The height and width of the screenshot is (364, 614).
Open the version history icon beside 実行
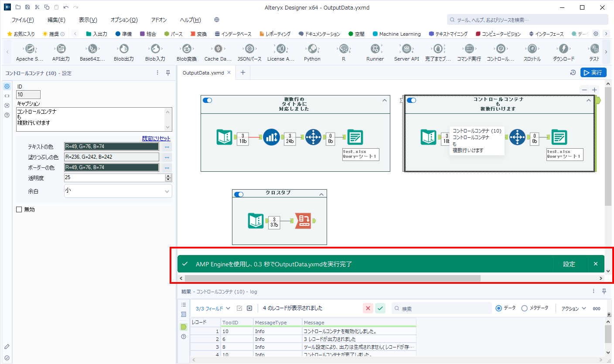[x=573, y=73]
